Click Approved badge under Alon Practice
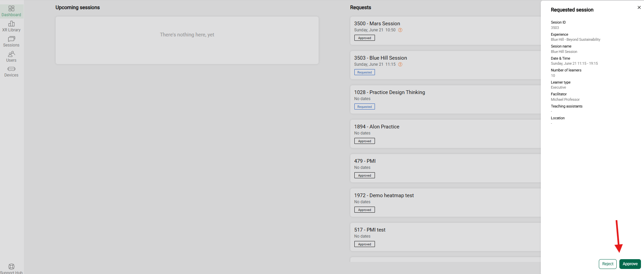 [364, 141]
